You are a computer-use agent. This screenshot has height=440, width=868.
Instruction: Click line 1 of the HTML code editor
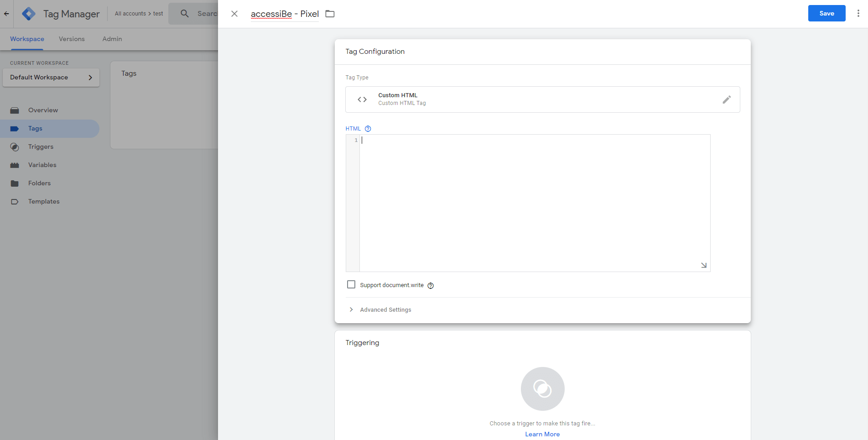411,140
